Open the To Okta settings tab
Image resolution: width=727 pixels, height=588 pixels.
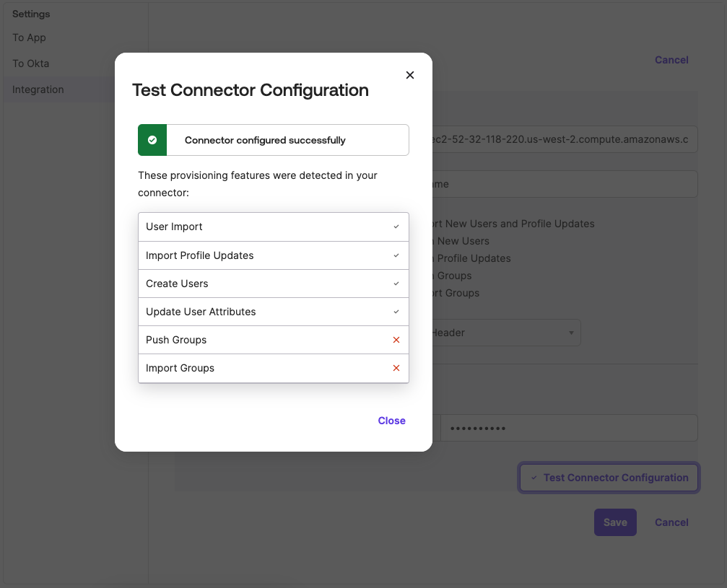point(30,63)
